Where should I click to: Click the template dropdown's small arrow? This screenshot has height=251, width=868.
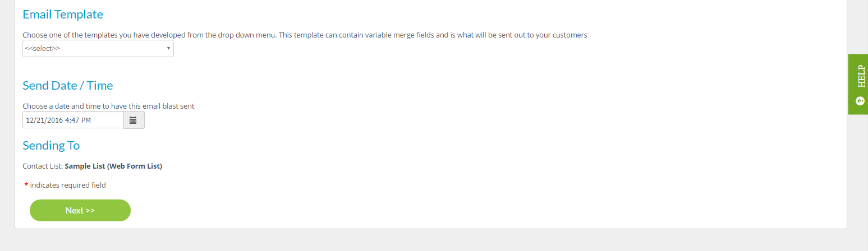(x=168, y=49)
